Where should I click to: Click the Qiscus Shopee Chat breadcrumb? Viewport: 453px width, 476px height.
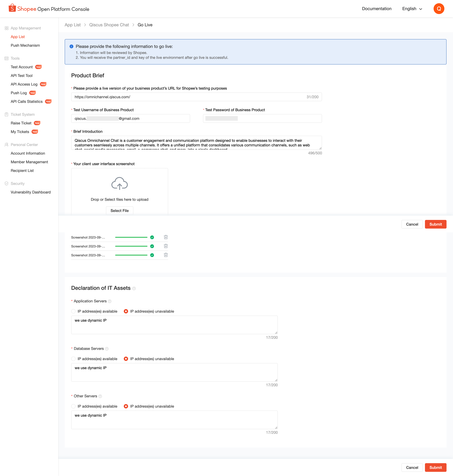[x=109, y=25]
